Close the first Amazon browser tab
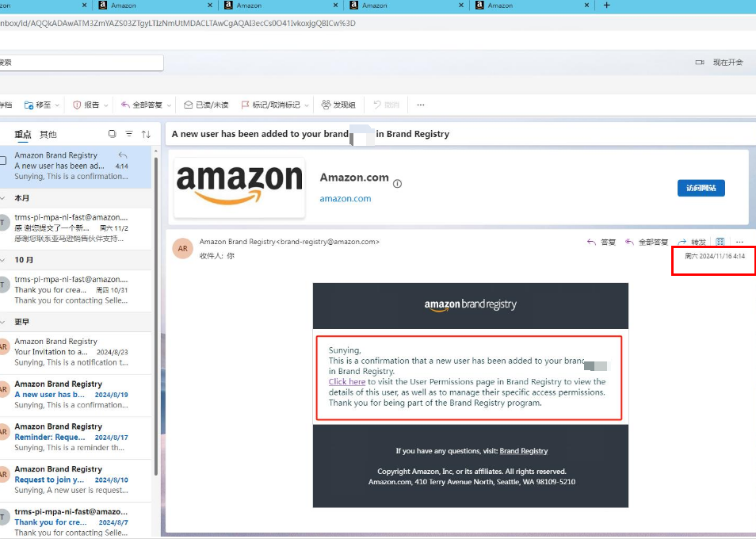 pos(84,6)
